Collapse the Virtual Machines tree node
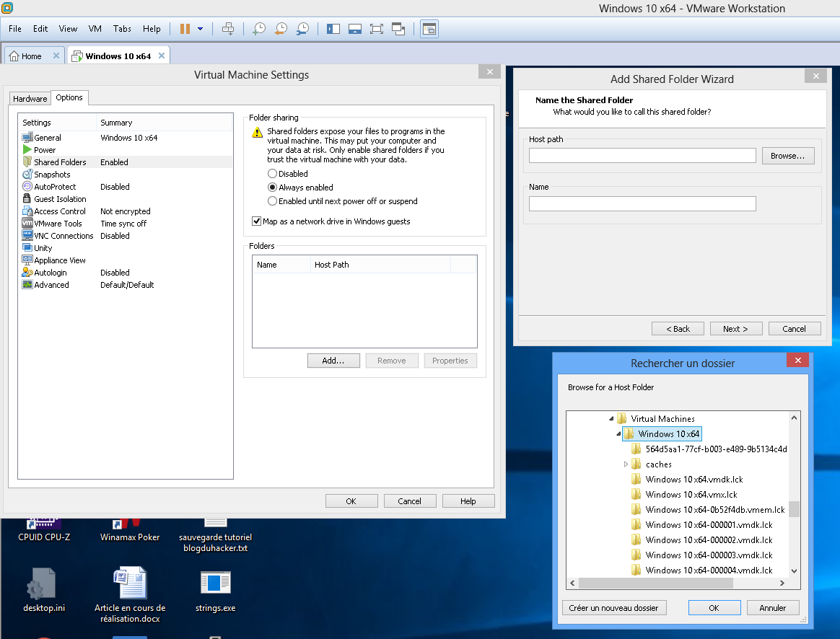 pos(611,418)
